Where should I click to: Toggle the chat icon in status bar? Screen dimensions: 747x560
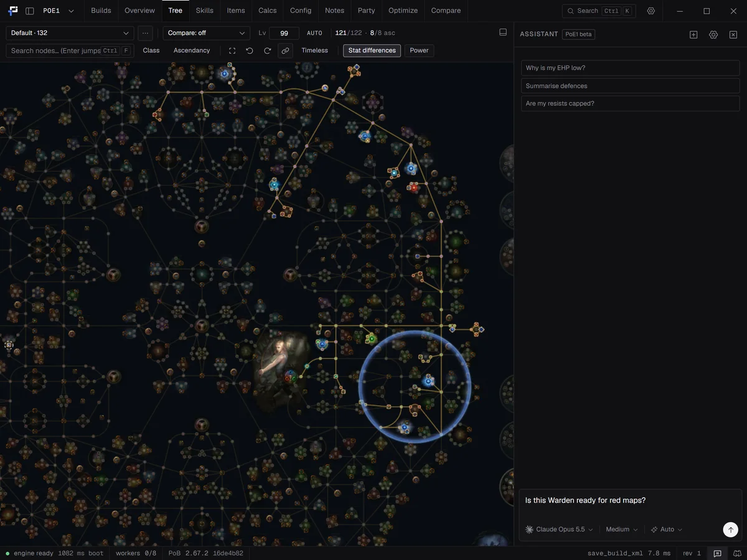pos(717,553)
